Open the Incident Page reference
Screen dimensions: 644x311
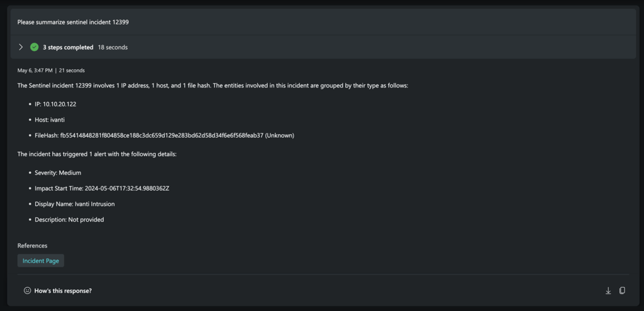(x=41, y=261)
